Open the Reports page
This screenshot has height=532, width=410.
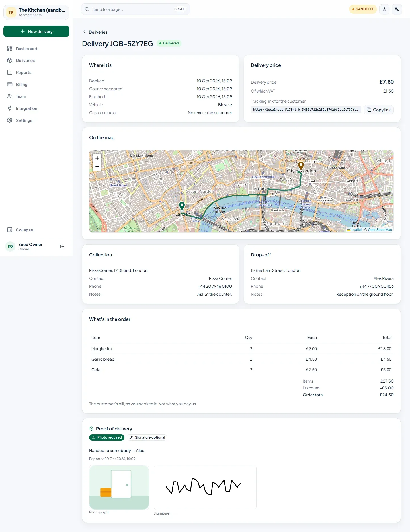click(x=36, y=73)
